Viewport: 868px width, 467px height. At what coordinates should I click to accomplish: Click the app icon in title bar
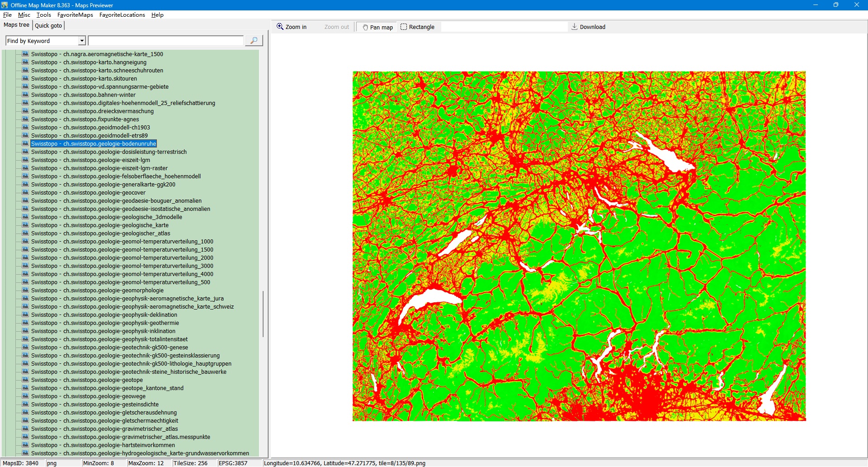pyautogui.click(x=5, y=5)
